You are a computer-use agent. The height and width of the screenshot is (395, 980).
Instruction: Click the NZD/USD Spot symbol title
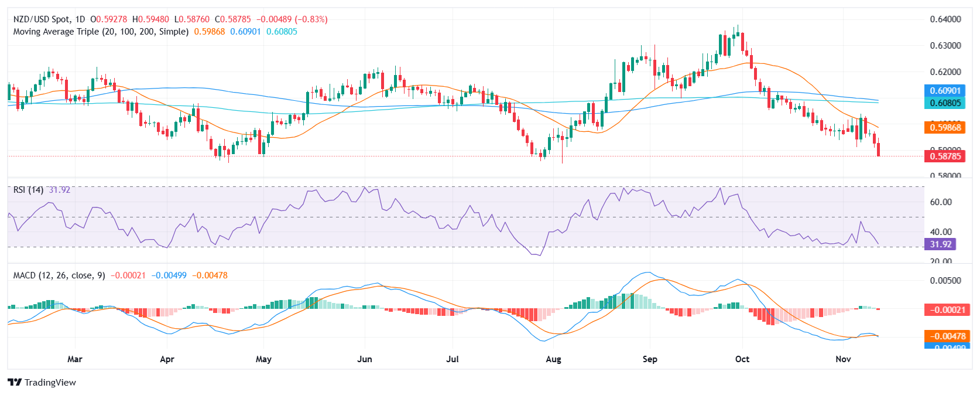pyautogui.click(x=41, y=19)
